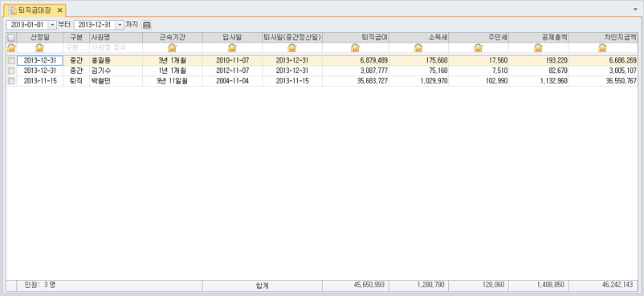Tick the checkbox for the 박철민 row
644x296 pixels.
click(x=11, y=81)
